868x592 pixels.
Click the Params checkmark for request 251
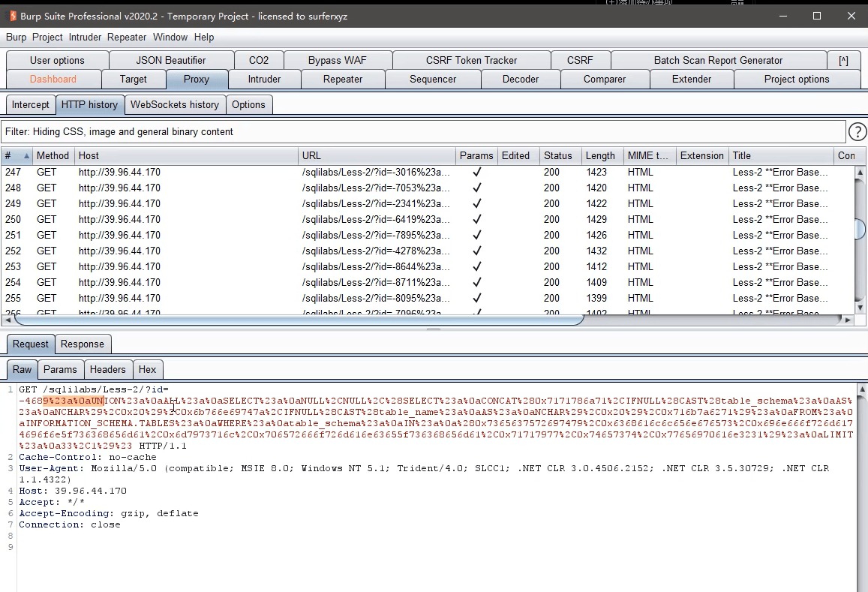(x=476, y=236)
